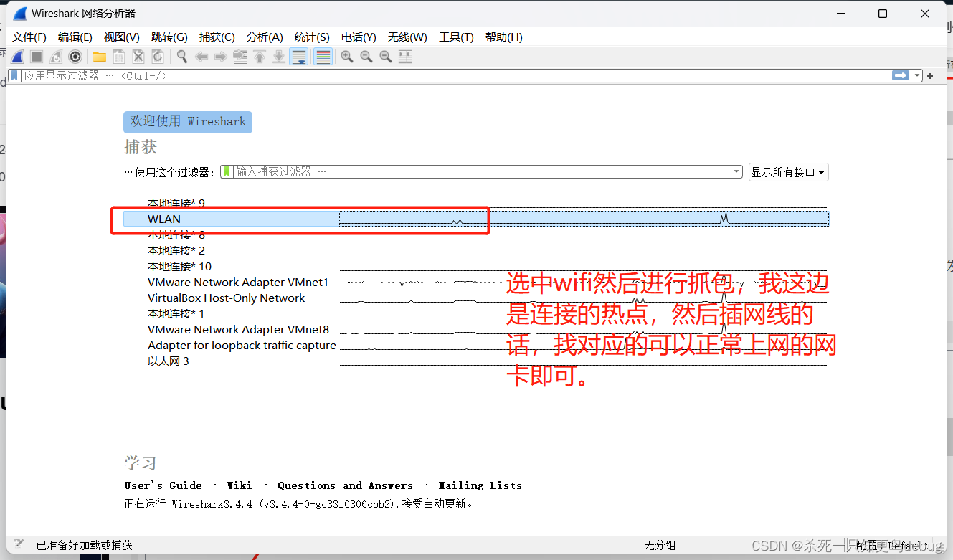Click the add filter button plus icon
The height and width of the screenshot is (560, 953).
point(930,76)
